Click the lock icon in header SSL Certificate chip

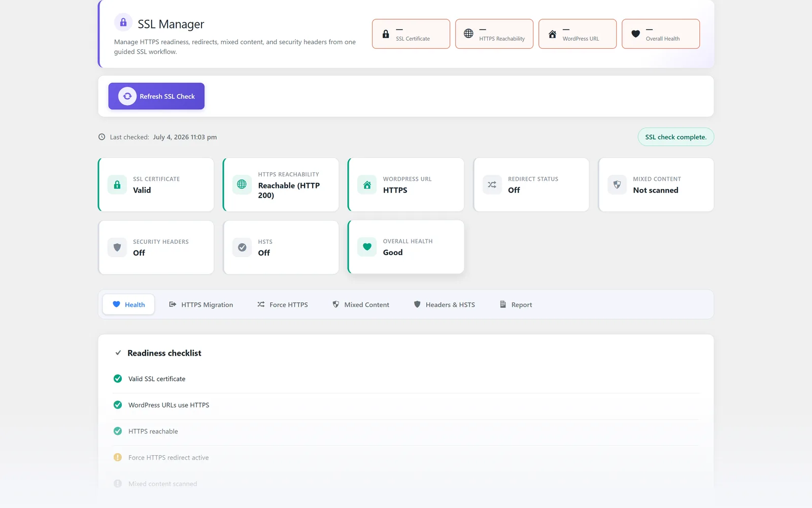click(x=386, y=34)
